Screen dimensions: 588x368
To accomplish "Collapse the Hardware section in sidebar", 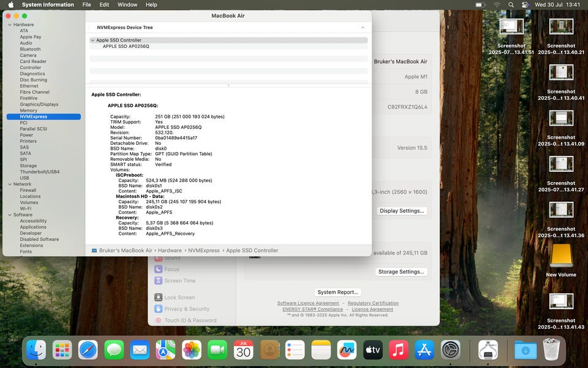I will coord(10,25).
